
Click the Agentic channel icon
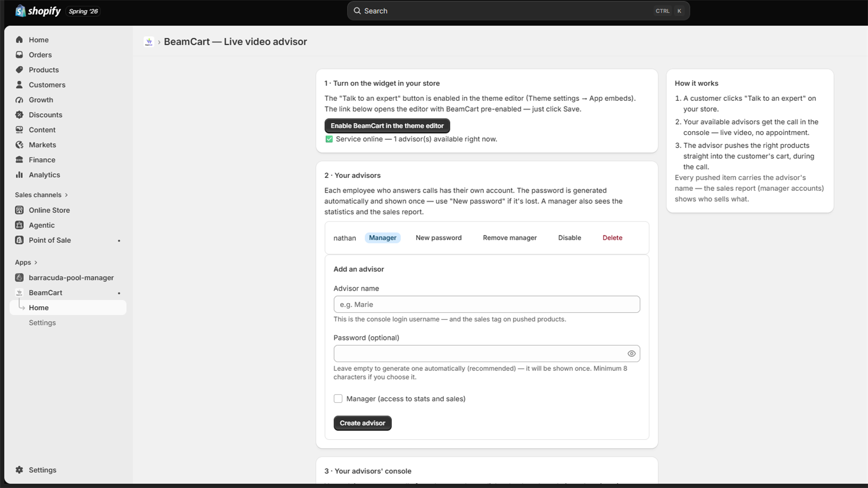point(20,225)
